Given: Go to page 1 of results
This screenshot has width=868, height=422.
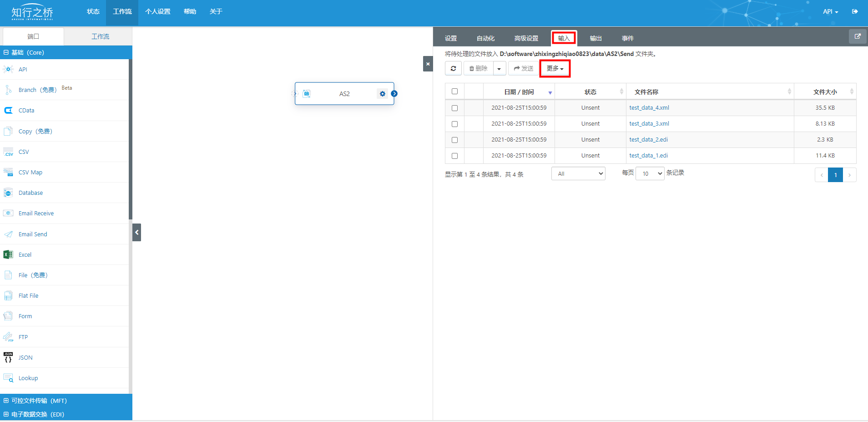Looking at the screenshot, I should tap(835, 175).
